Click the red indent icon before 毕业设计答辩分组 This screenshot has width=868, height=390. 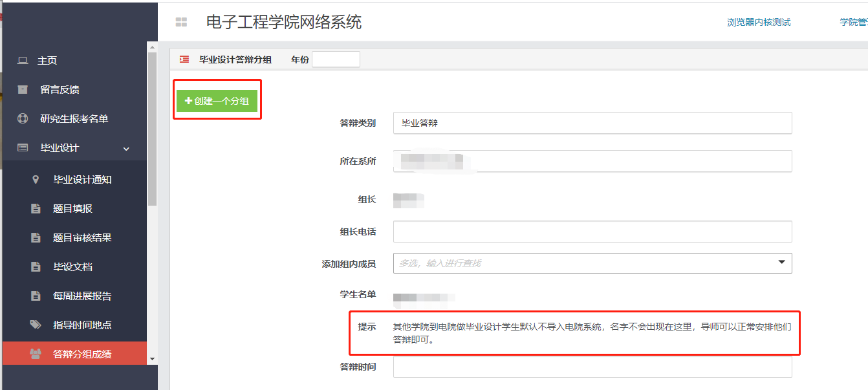click(184, 60)
